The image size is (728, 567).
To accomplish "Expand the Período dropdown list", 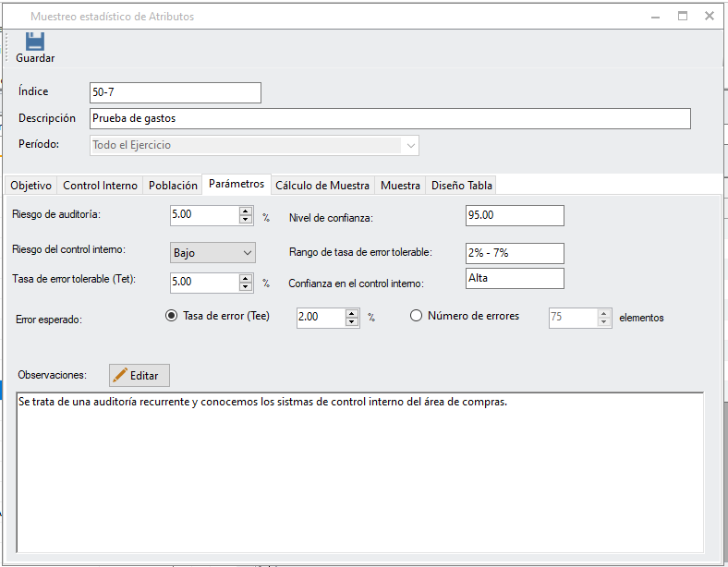I will coord(409,145).
